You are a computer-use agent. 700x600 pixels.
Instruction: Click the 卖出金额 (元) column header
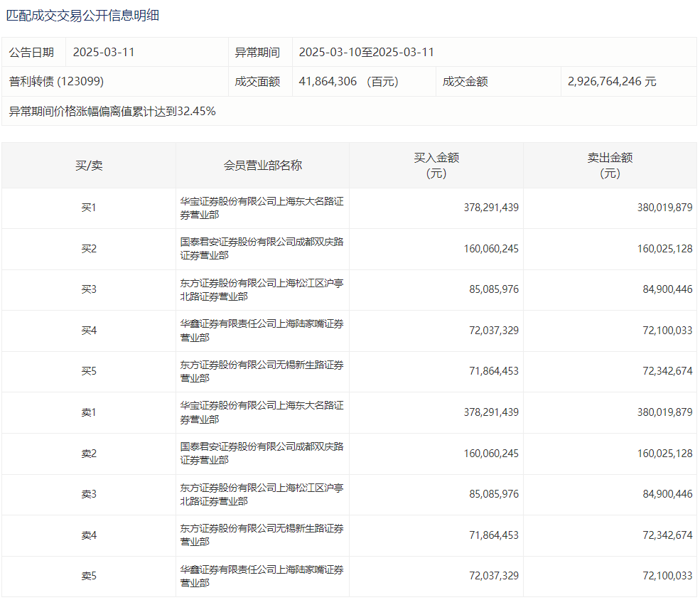610,166
